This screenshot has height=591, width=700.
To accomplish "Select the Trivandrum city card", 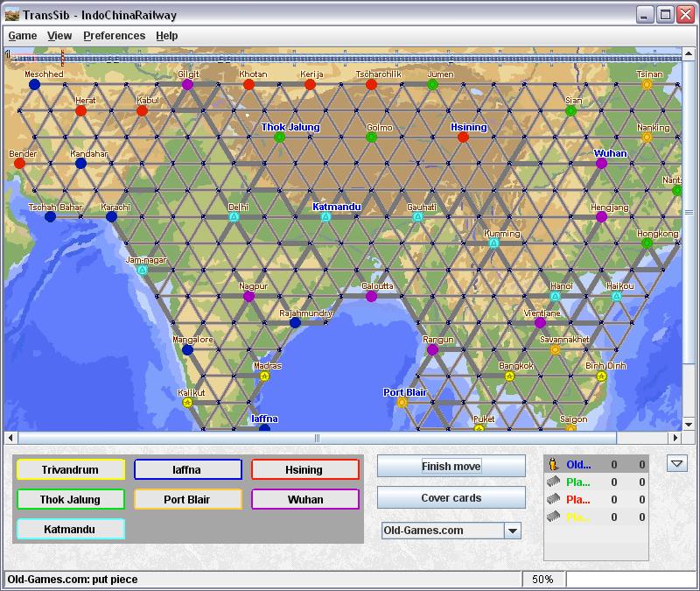I will [x=71, y=469].
